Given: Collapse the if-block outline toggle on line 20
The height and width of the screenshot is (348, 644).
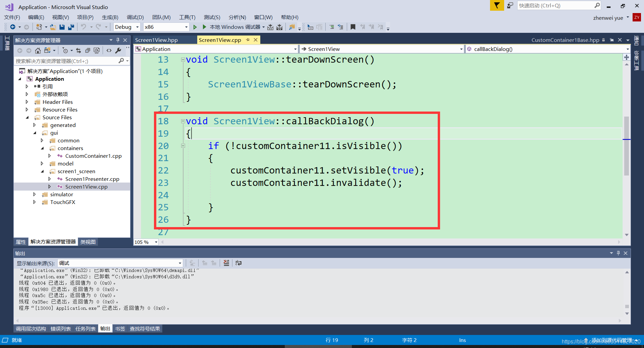Looking at the screenshot, I should pyautogui.click(x=183, y=146).
